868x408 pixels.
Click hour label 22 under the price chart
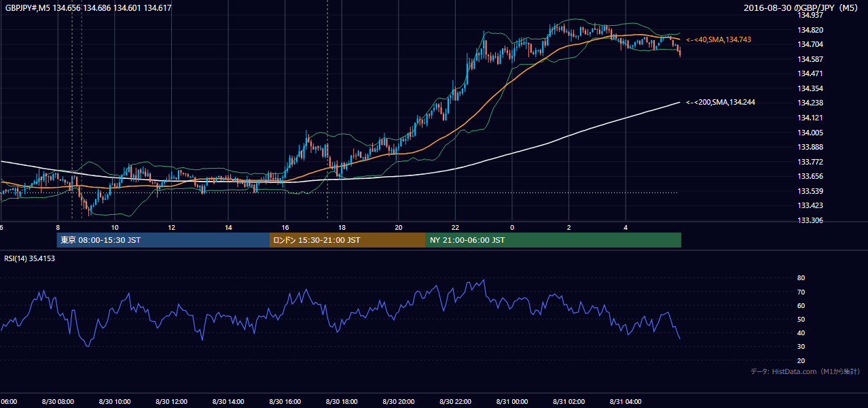click(x=456, y=228)
